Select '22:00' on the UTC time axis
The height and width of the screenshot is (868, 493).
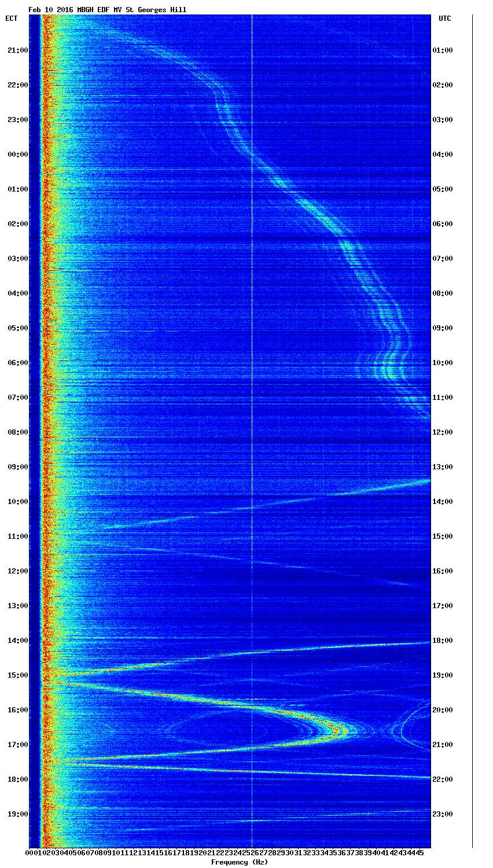pos(443,779)
